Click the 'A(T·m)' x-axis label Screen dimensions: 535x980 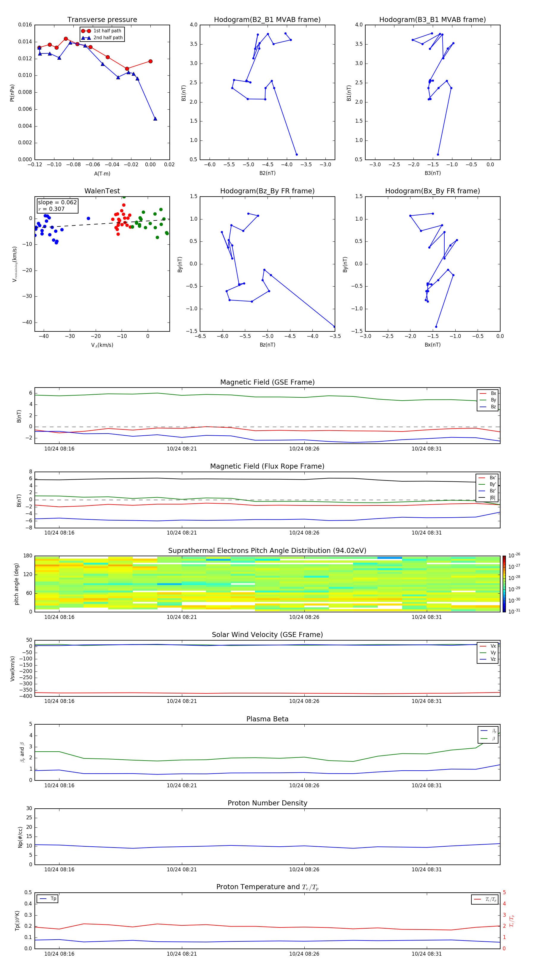click(x=102, y=173)
